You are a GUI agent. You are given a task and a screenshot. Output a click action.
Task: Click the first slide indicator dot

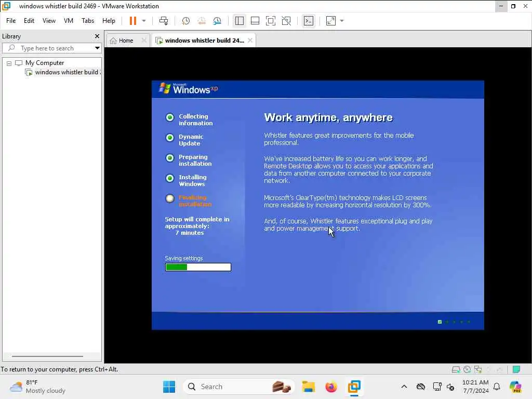click(x=440, y=322)
